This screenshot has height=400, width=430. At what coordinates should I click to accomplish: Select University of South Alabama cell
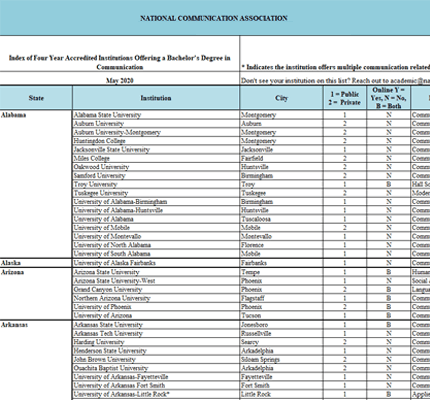[x=156, y=254]
